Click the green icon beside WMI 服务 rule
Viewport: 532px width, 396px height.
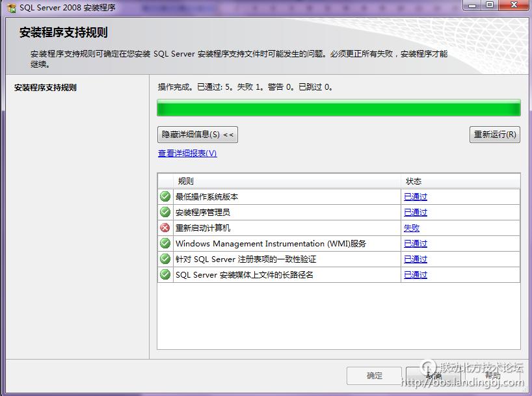(165, 243)
